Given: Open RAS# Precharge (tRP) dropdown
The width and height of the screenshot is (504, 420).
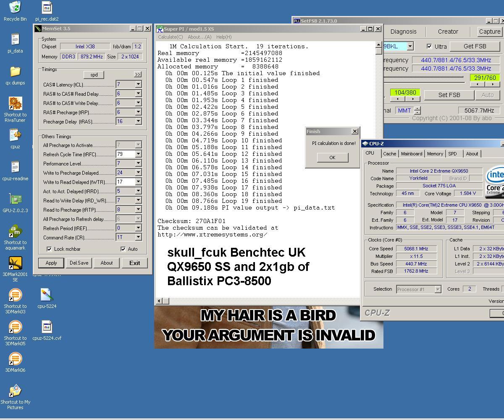Looking at the screenshot, I should click(x=138, y=112).
